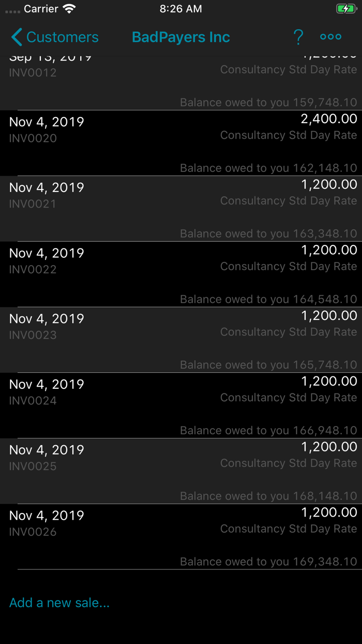Tap Add a new sale link

(x=59, y=603)
